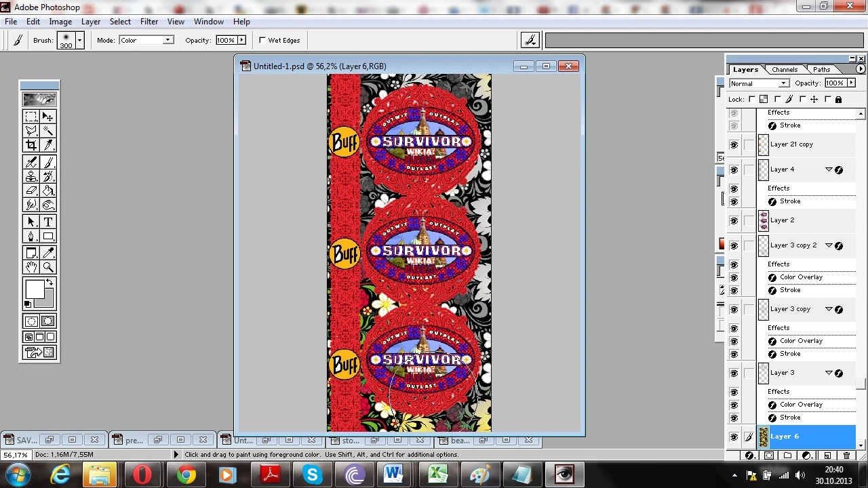Open the brush Opacity slider arrow
868x488 pixels.
click(x=241, y=40)
